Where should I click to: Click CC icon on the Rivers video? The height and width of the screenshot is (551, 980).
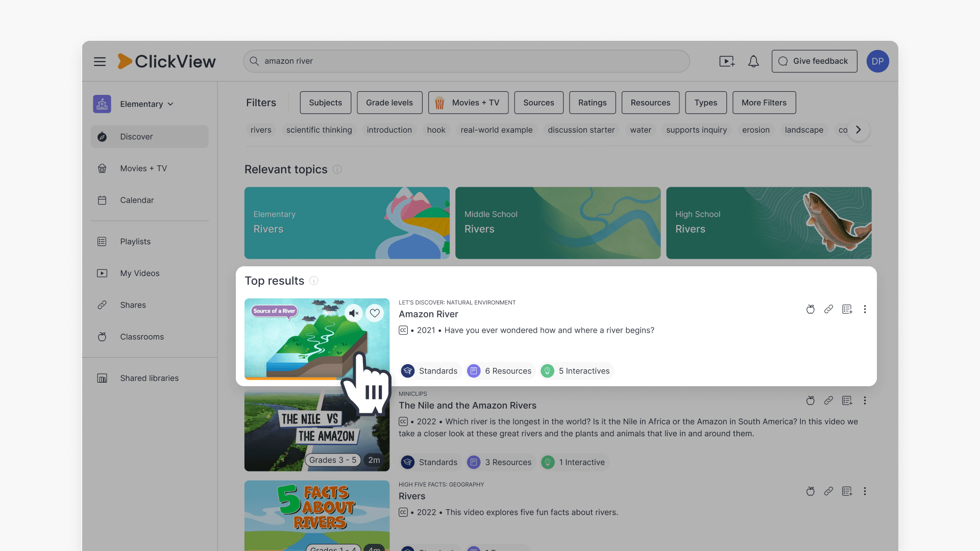coord(403,512)
